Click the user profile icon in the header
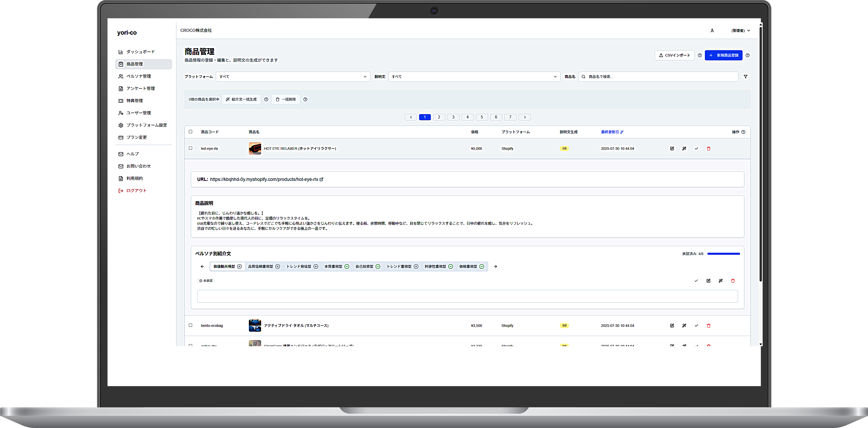This screenshot has height=428, width=868. tap(712, 31)
